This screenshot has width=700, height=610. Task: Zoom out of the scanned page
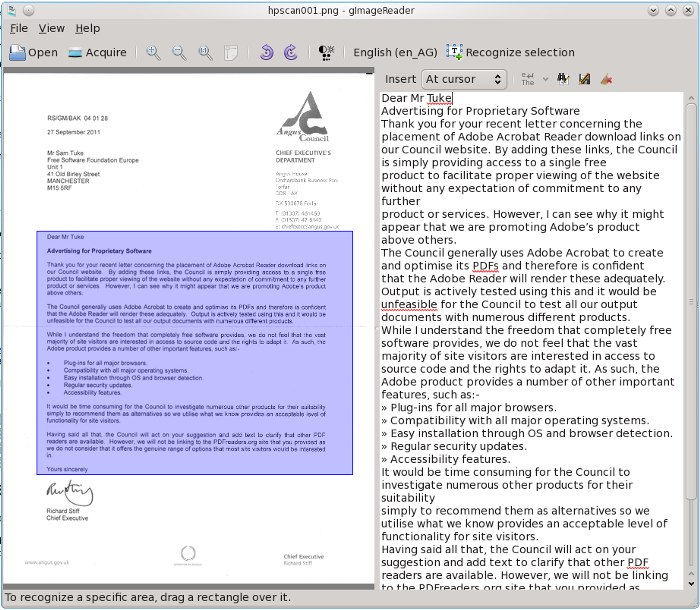179,52
